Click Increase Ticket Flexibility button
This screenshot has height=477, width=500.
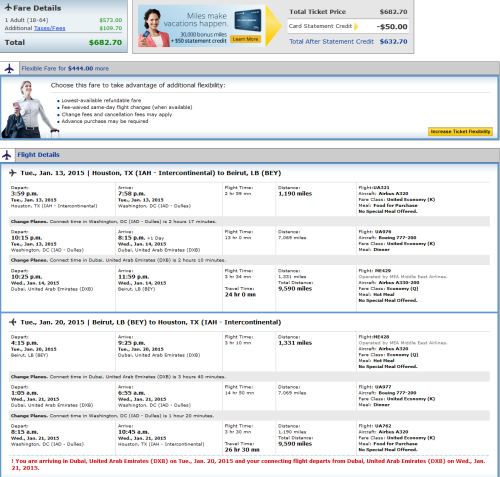(460, 132)
